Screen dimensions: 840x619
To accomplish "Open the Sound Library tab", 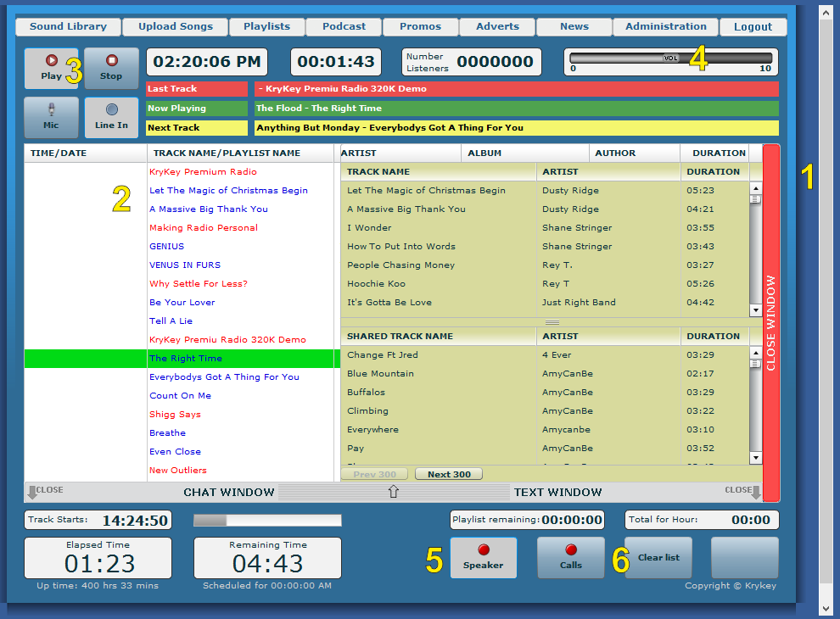I will [68, 27].
